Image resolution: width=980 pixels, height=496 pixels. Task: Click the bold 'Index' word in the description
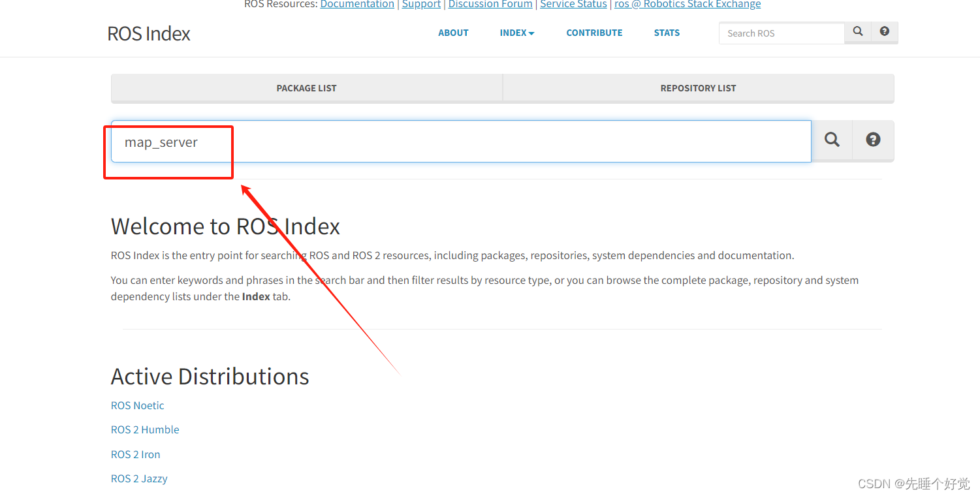256,296
